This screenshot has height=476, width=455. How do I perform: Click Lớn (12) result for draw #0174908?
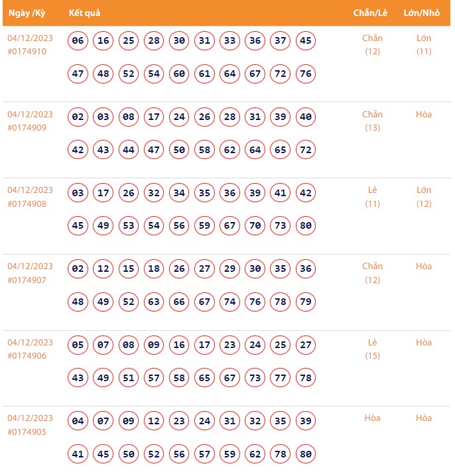click(x=424, y=197)
